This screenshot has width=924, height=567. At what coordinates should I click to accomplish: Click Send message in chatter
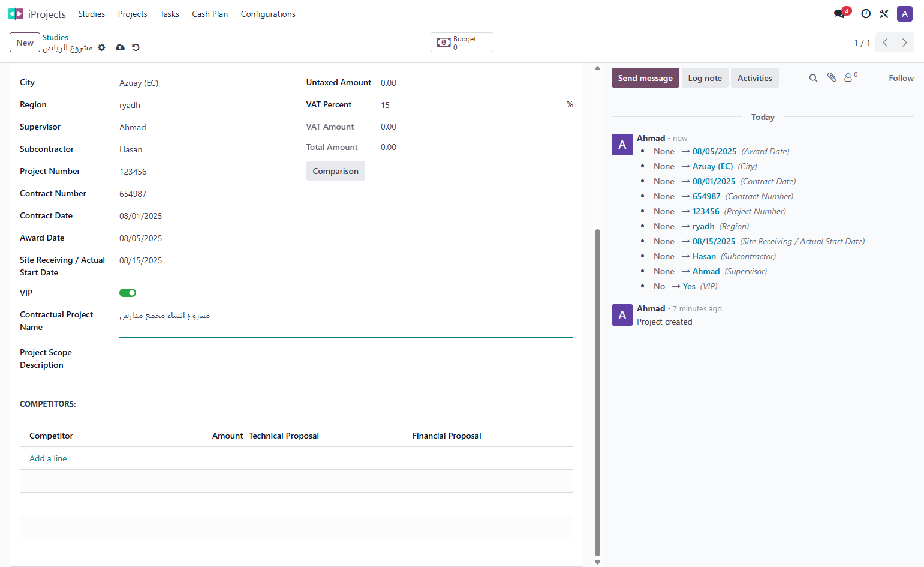pos(645,78)
